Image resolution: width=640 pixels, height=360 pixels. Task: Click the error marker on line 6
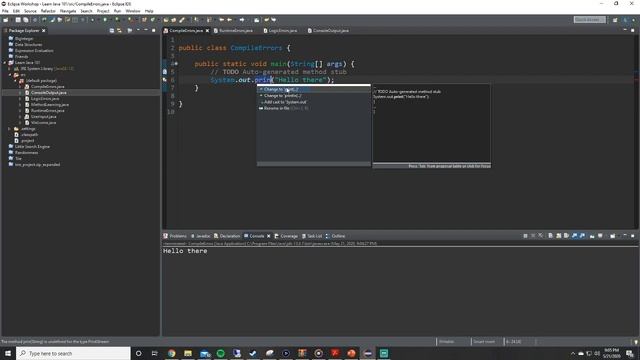pos(165,80)
